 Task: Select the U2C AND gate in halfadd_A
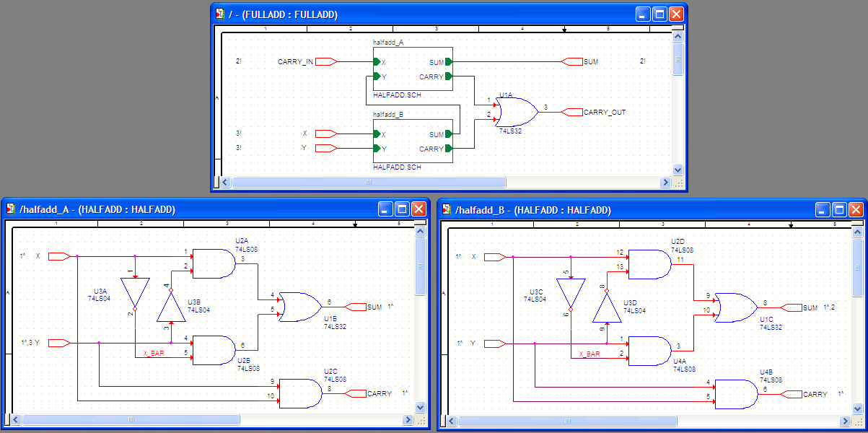[300, 393]
